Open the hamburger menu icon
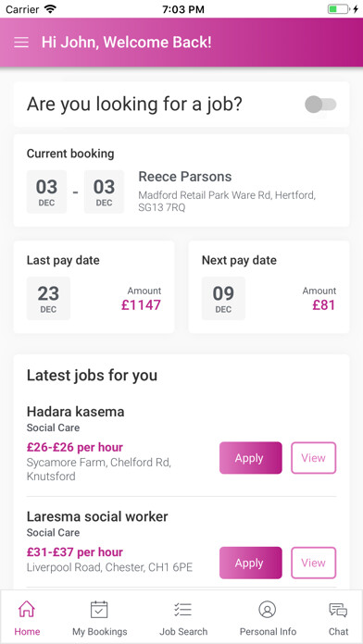Viewport: 363px width, 644px height. tap(21, 43)
